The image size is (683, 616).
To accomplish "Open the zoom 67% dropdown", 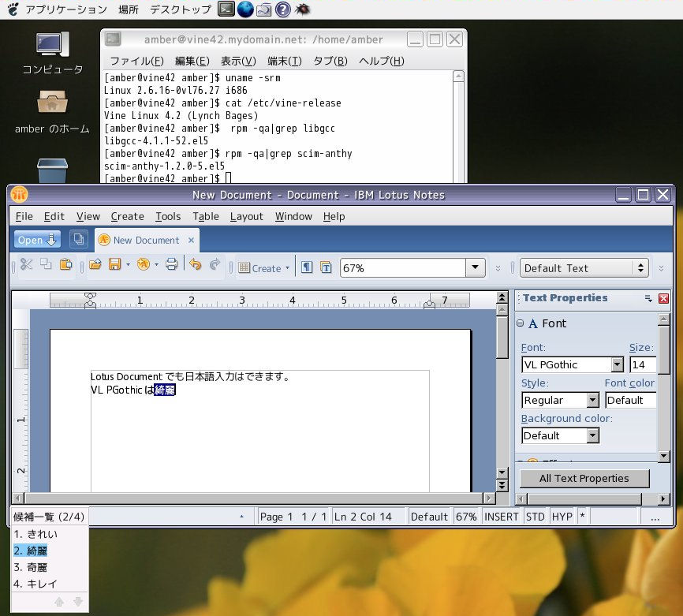I will tap(476, 267).
